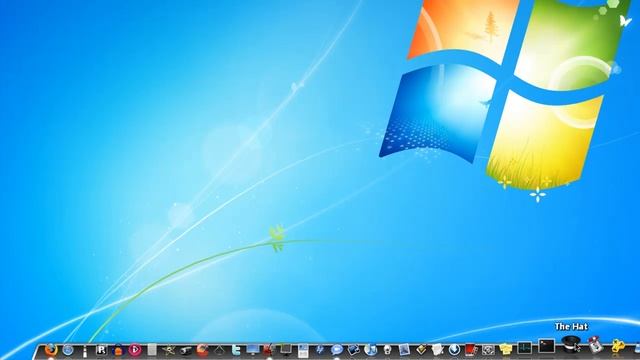Open the blue circle download arrow icon
The height and width of the screenshot is (360, 640).
pos(454,350)
